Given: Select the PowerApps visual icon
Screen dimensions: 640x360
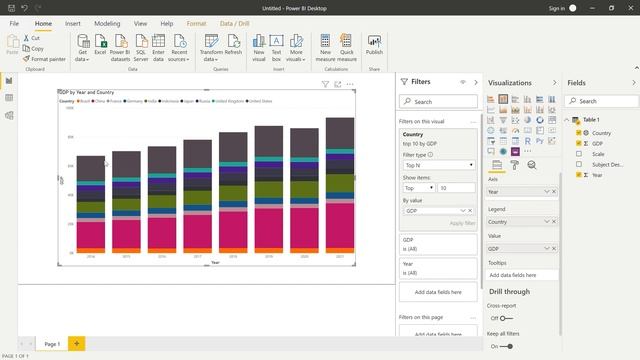Looking at the screenshot, I should click(515, 151).
